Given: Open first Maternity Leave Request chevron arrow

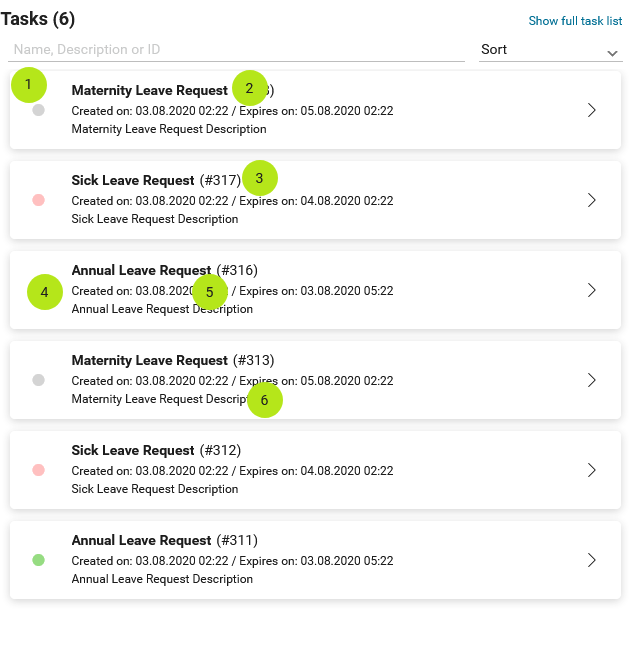Looking at the screenshot, I should coord(592,110).
